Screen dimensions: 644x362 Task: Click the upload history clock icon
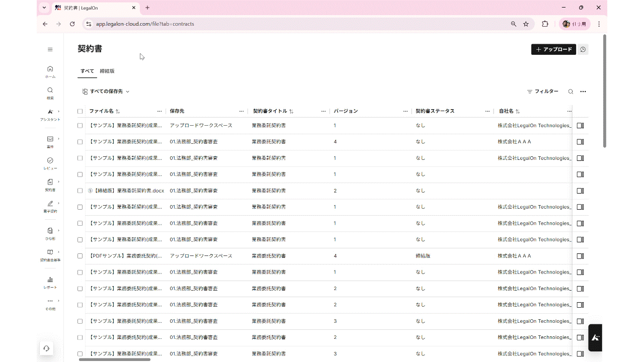click(x=583, y=49)
